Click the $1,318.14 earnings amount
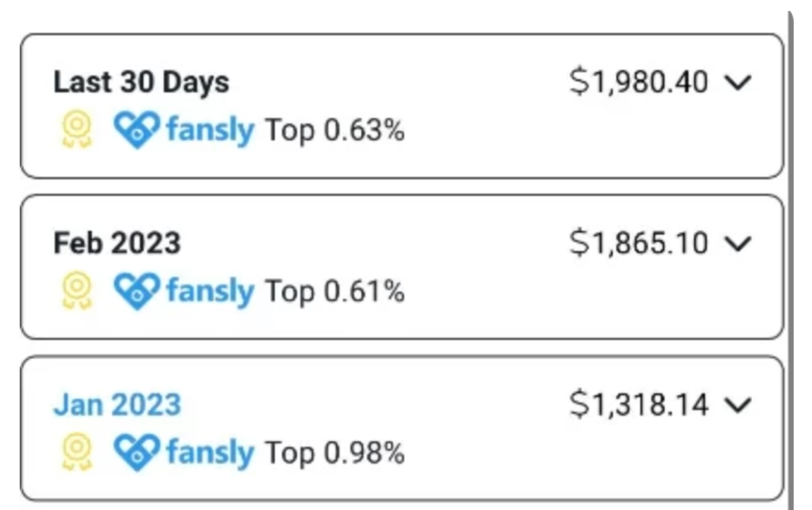This screenshot has height=510, width=812. click(x=639, y=404)
